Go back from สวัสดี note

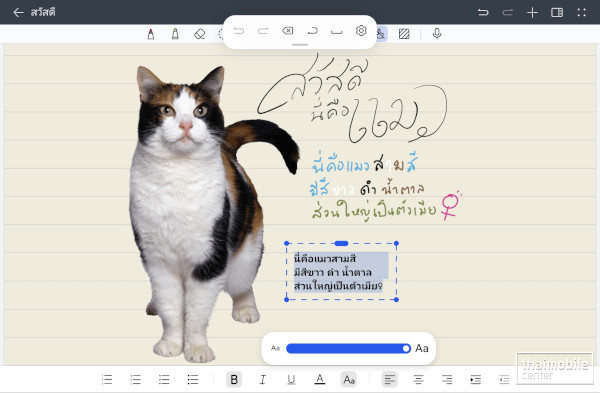18,13
